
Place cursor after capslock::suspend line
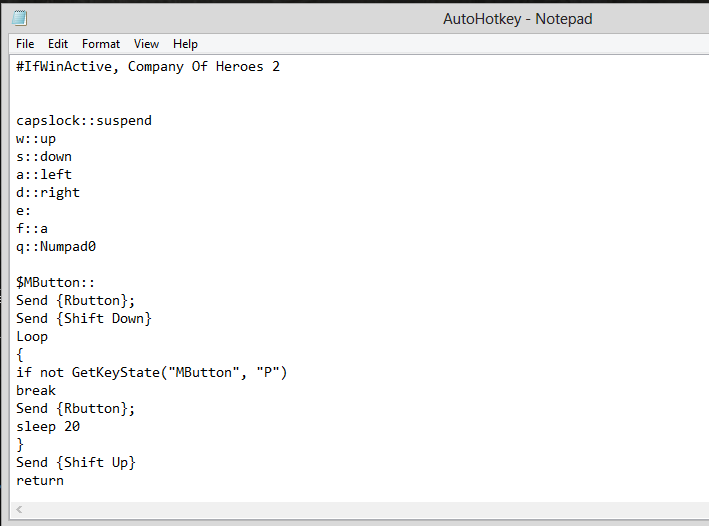click(x=152, y=121)
